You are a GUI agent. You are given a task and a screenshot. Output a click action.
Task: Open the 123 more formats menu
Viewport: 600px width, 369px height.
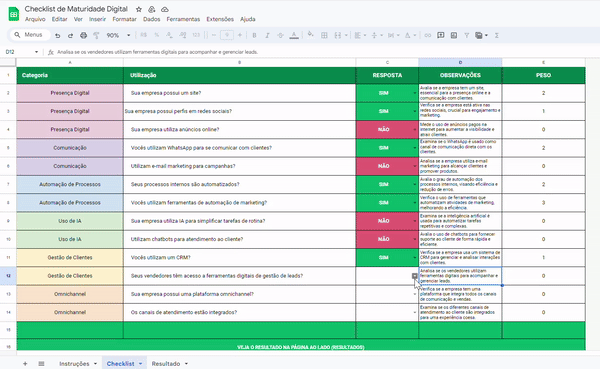pos(196,35)
